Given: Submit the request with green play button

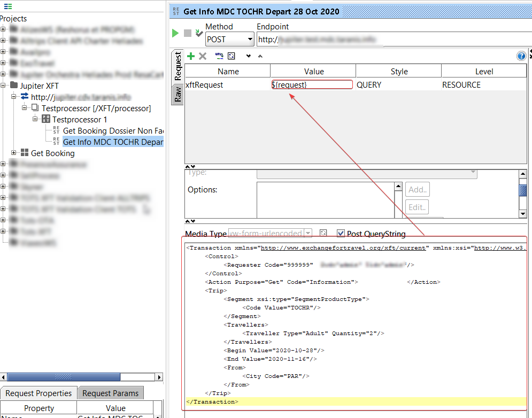Looking at the screenshot, I should [175, 33].
